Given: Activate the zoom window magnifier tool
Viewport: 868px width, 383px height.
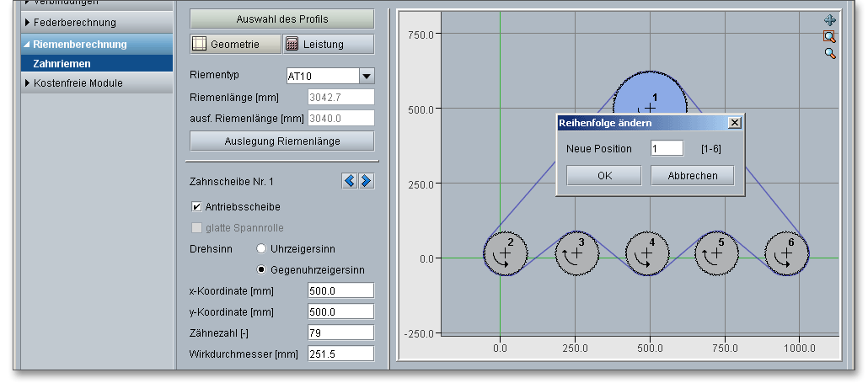Looking at the screenshot, I should point(829,36).
